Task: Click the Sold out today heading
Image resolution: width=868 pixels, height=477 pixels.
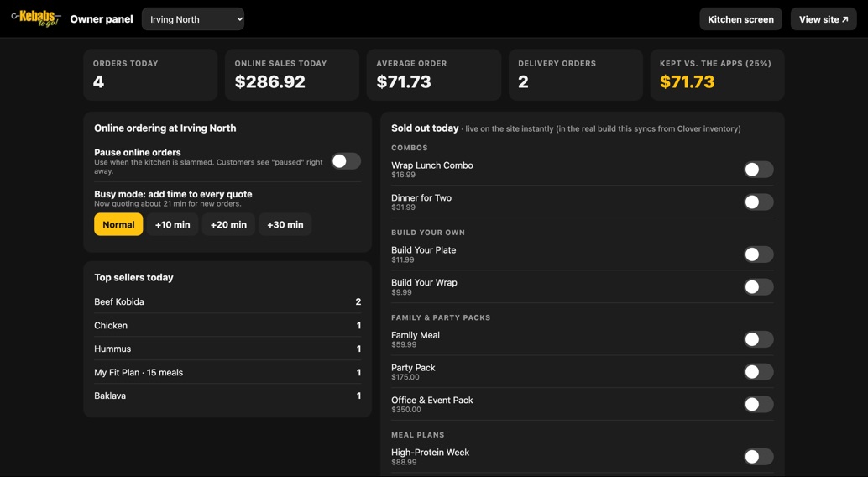Action: [x=425, y=128]
